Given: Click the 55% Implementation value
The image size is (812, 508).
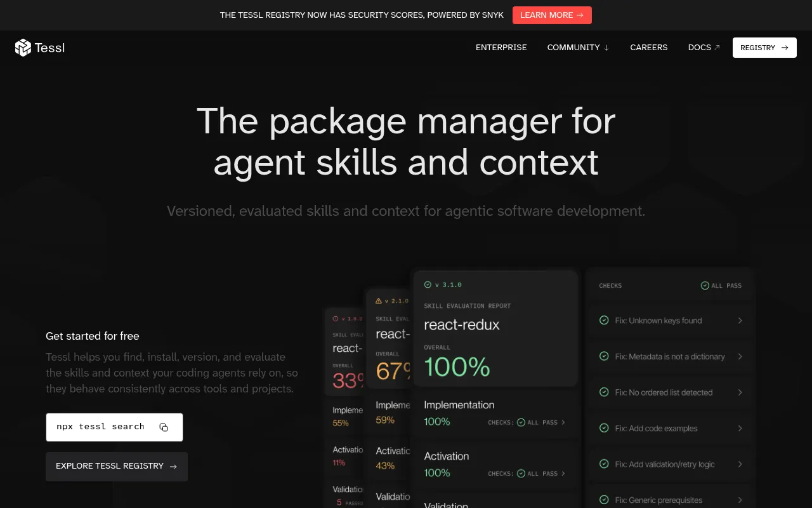Looking at the screenshot, I should point(341,423).
